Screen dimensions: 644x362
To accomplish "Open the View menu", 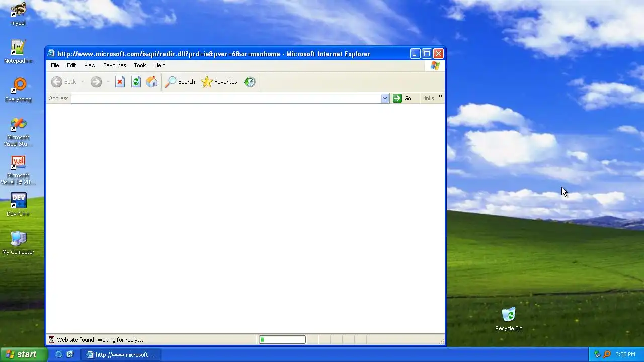I will point(90,65).
